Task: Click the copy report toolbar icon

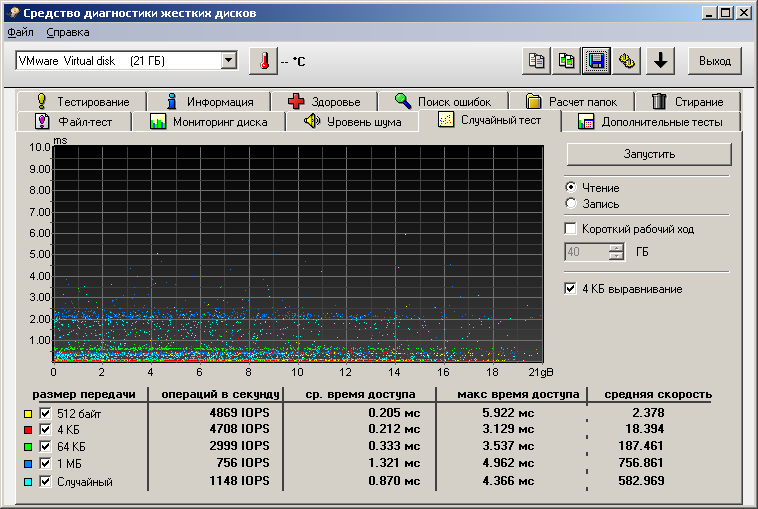Action: click(537, 61)
